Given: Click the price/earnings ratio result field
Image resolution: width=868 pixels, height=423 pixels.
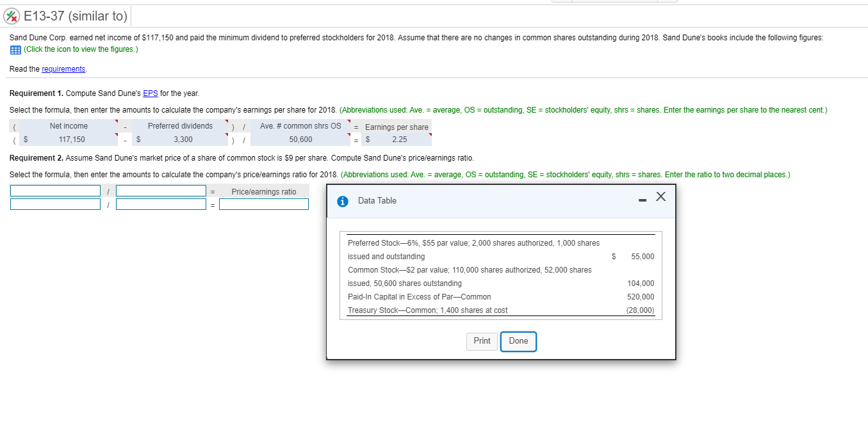Looking at the screenshot, I should click(x=264, y=204).
